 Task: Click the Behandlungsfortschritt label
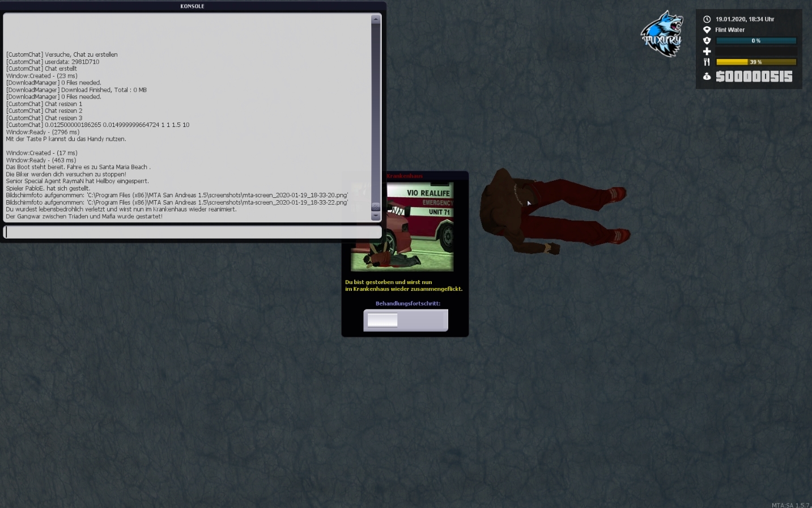point(408,303)
